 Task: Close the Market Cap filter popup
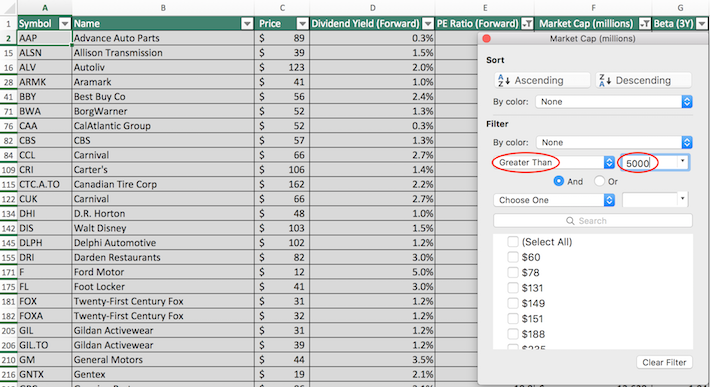tap(487, 38)
